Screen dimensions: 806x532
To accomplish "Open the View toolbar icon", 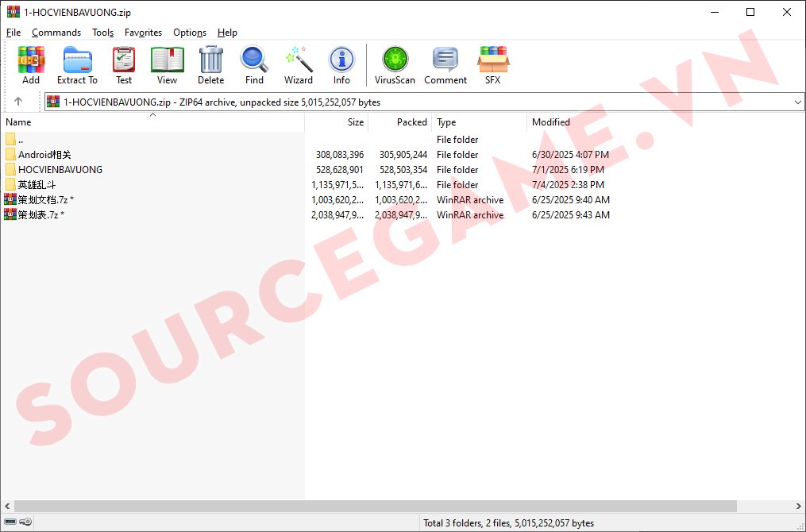I will pos(167,64).
